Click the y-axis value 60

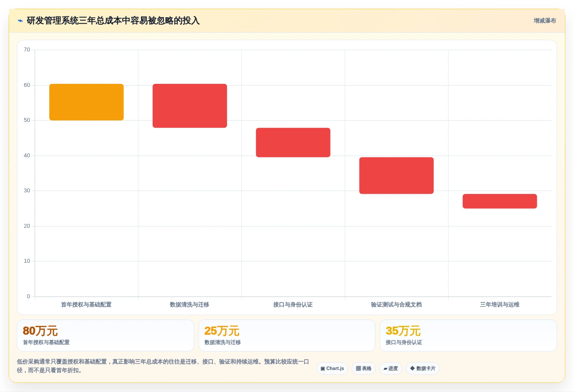tap(27, 85)
